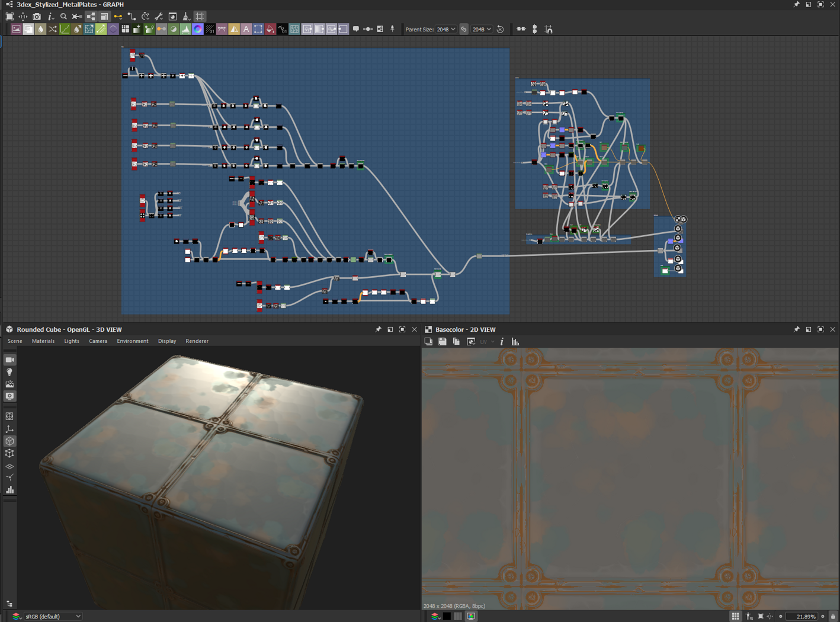This screenshot has height=622, width=840.
Task: Toggle the highlighted node-link display mode button
Action: coord(91,17)
